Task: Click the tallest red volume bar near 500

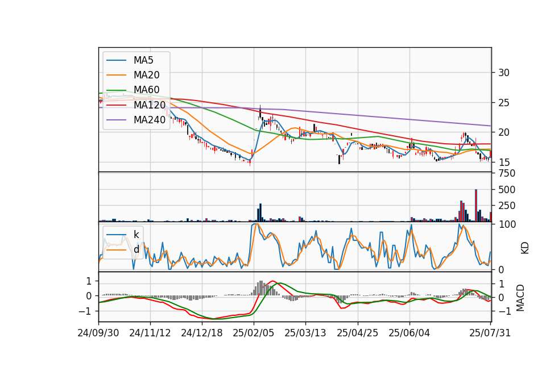Action: coord(476,206)
